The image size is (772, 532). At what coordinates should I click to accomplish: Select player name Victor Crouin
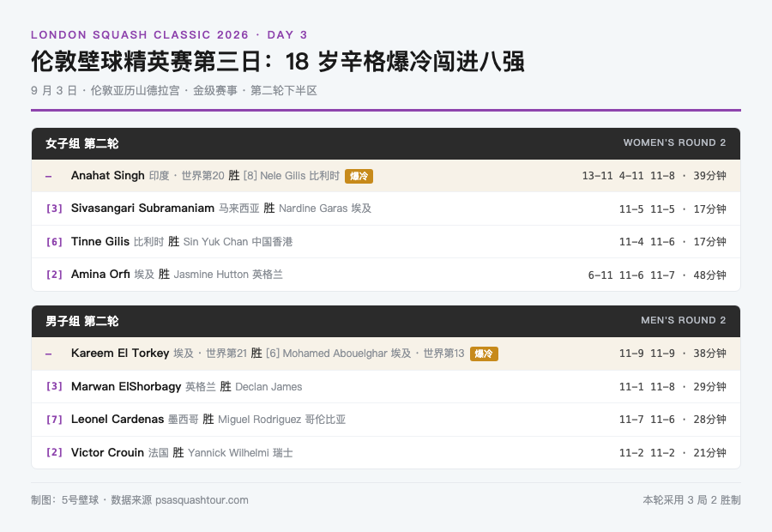(x=107, y=453)
